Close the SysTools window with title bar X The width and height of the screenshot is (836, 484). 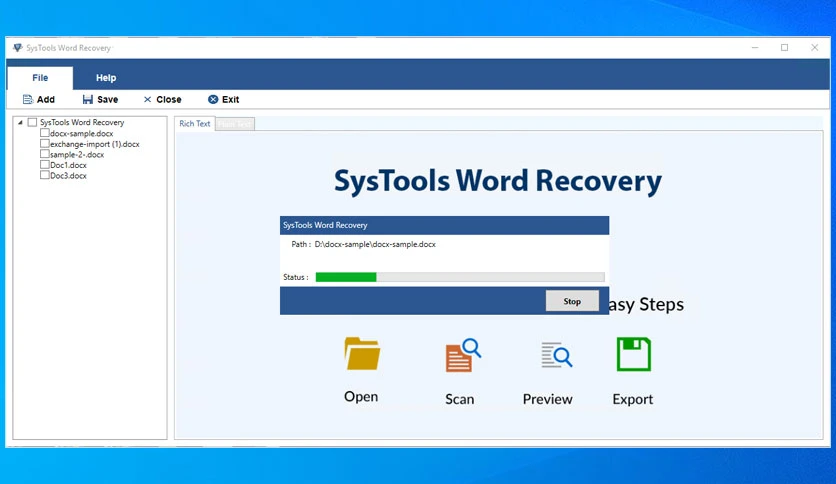pos(814,47)
